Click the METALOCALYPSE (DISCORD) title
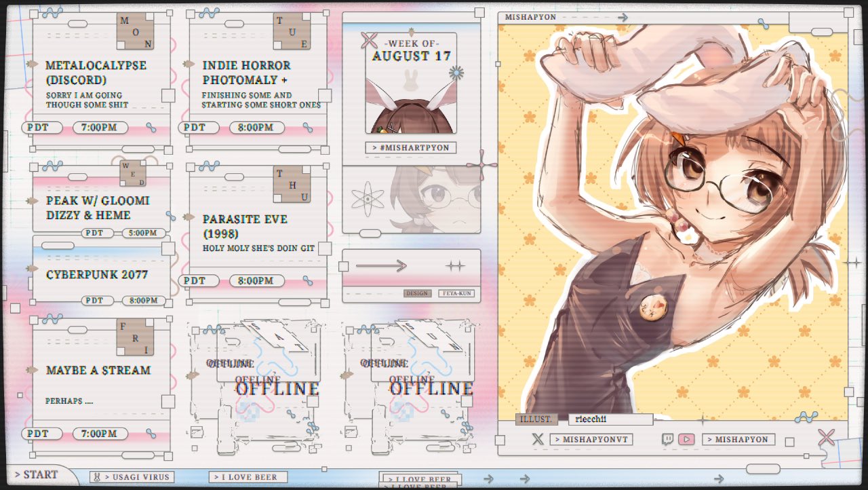 96,73
